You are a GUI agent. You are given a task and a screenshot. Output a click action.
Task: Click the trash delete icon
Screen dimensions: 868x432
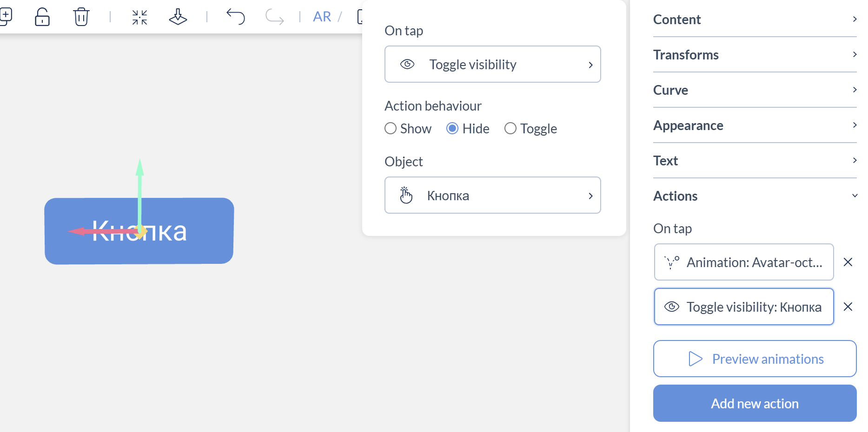click(x=81, y=17)
